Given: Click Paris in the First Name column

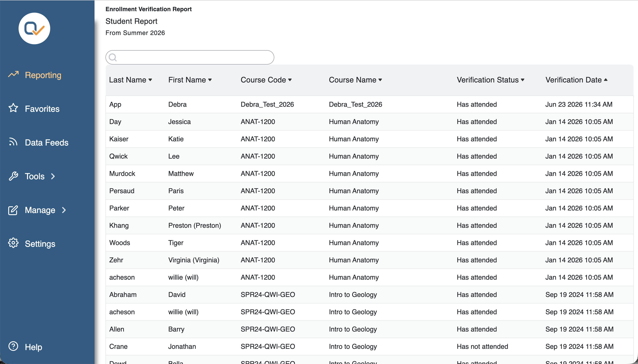Looking at the screenshot, I should click(176, 191).
